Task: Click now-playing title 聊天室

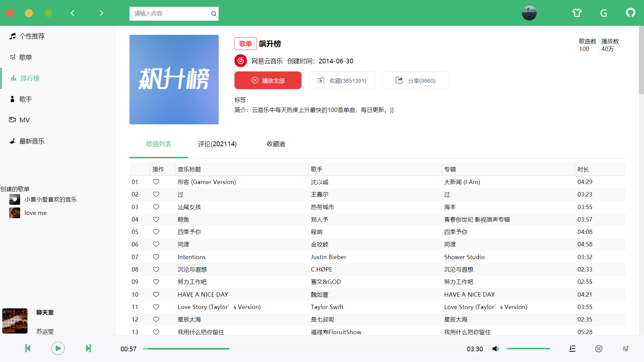Action: click(x=45, y=312)
